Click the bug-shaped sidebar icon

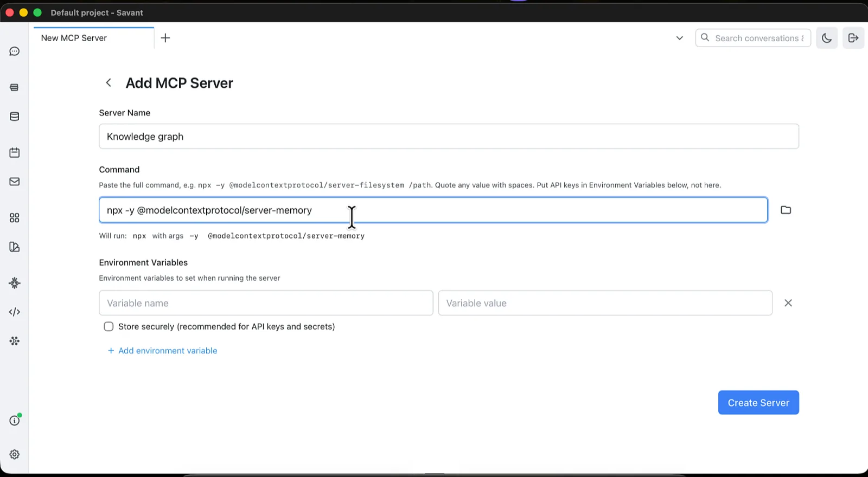click(x=15, y=283)
